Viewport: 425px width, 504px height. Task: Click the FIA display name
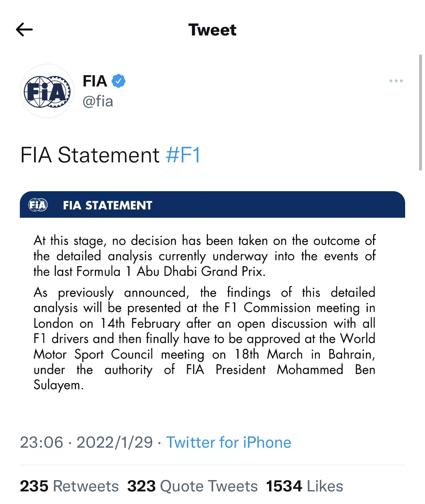click(95, 81)
